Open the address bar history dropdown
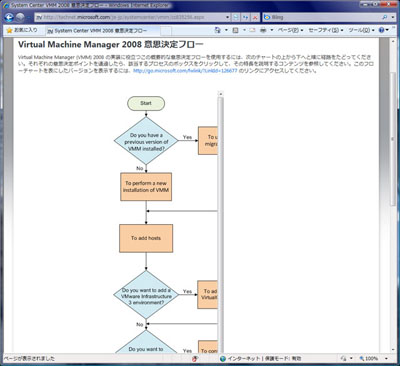This screenshot has width=400, height=366. [x=228, y=17]
